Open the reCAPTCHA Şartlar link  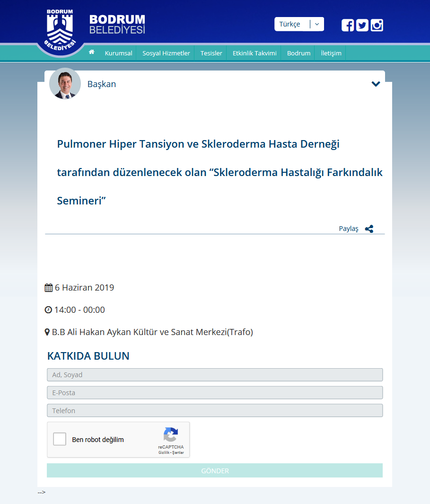pyautogui.click(x=178, y=452)
